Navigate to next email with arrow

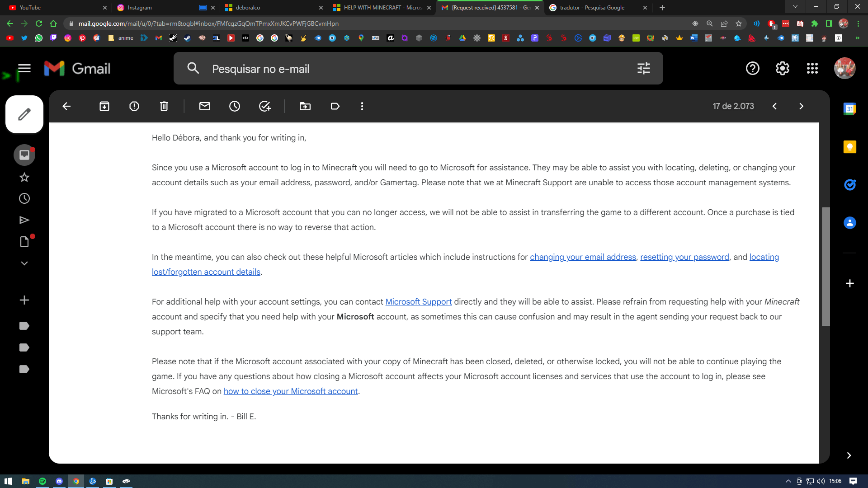(801, 106)
